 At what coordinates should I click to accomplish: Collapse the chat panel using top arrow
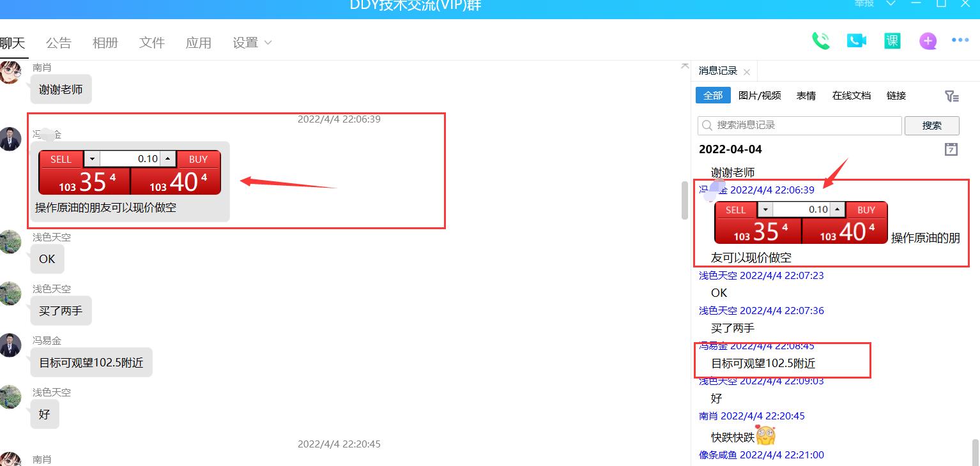coord(685,65)
